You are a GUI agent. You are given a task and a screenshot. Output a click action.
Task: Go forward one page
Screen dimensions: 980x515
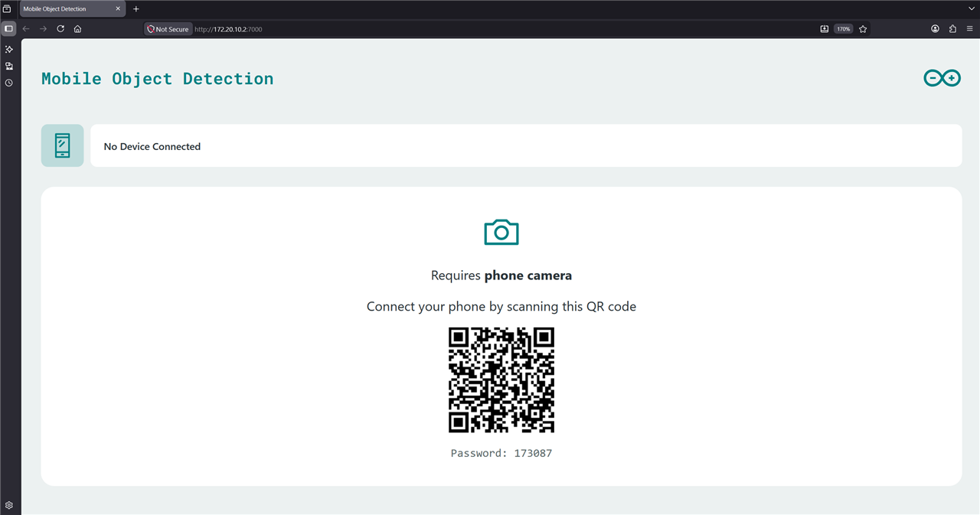(x=43, y=29)
